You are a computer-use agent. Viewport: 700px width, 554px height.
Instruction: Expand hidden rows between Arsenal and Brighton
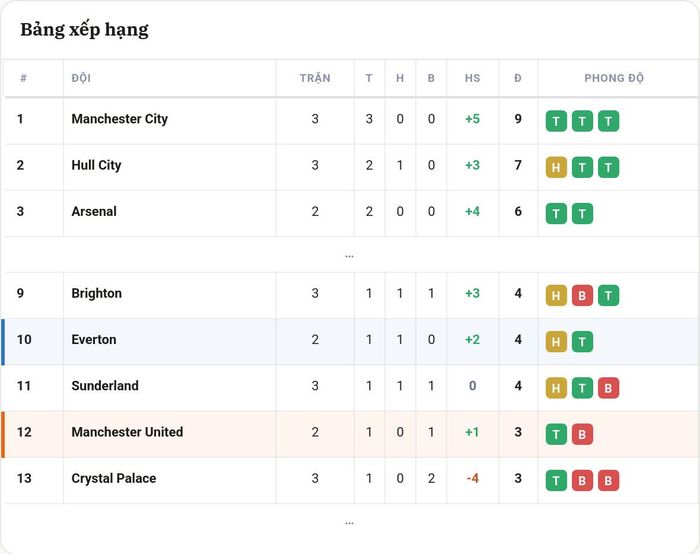[x=349, y=256]
